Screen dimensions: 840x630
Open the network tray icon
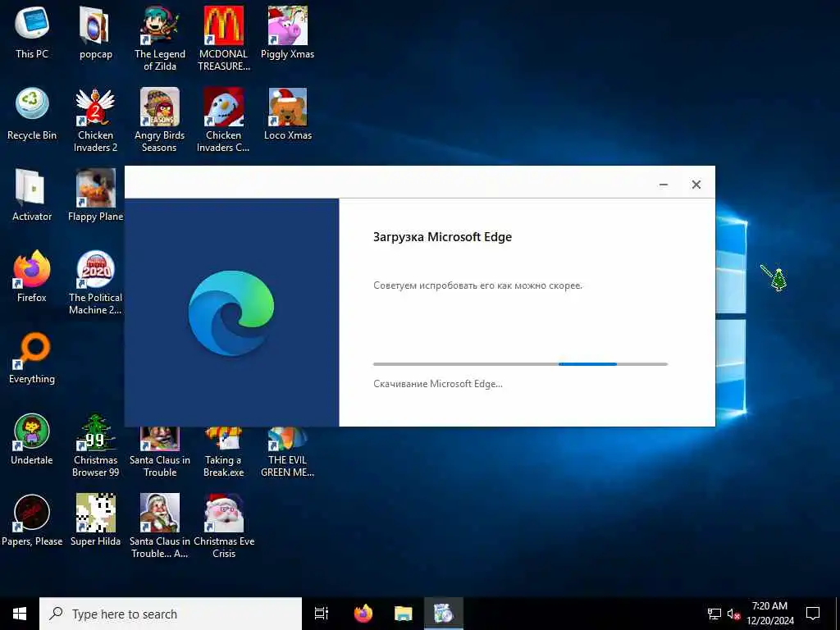[x=714, y=614]
